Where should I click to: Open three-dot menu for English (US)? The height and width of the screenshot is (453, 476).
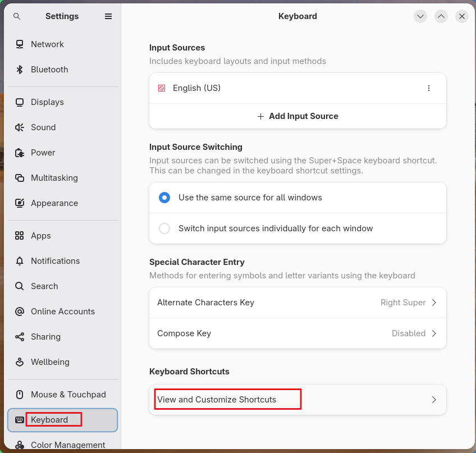(x=429, y=88)
